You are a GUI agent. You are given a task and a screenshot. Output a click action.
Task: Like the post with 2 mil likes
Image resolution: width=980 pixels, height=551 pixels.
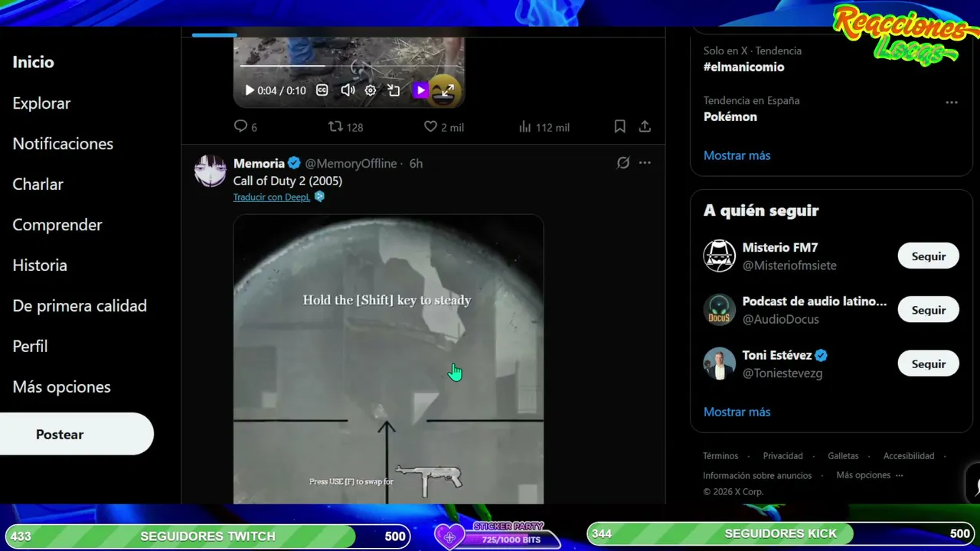[444, 127]
